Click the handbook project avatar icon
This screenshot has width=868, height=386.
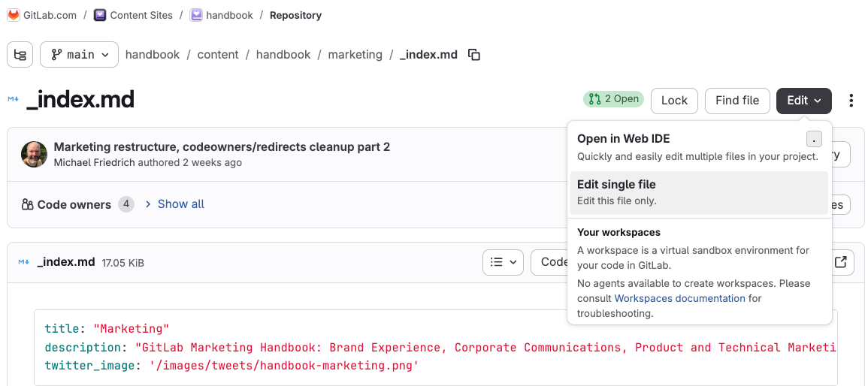(196, 15)
